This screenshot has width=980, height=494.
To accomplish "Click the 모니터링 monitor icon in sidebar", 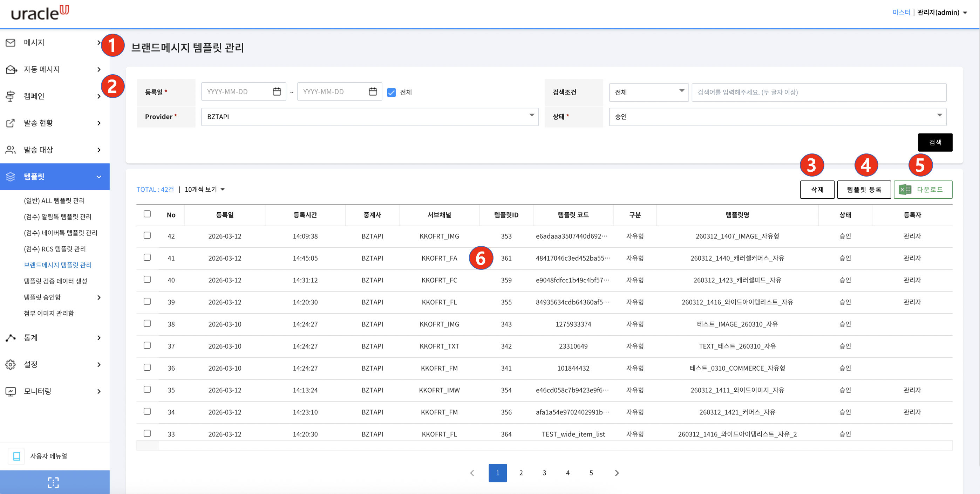I will (x=11, y=391).
